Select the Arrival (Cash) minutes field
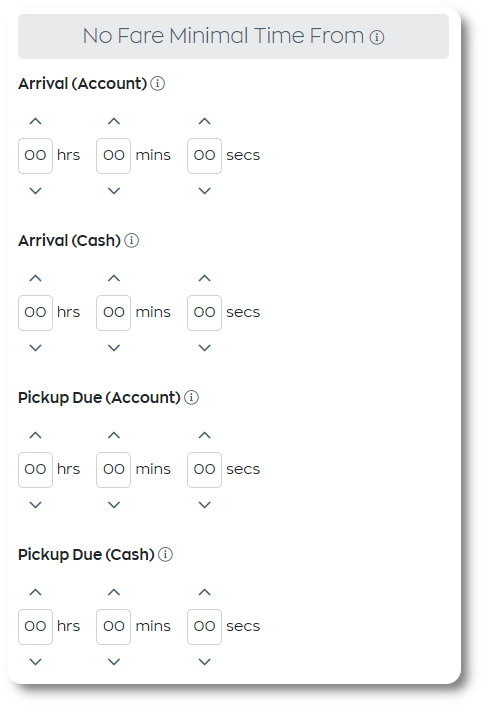This screenshot has height=707, width=484. pyautogui.click(x=114, y=313)
